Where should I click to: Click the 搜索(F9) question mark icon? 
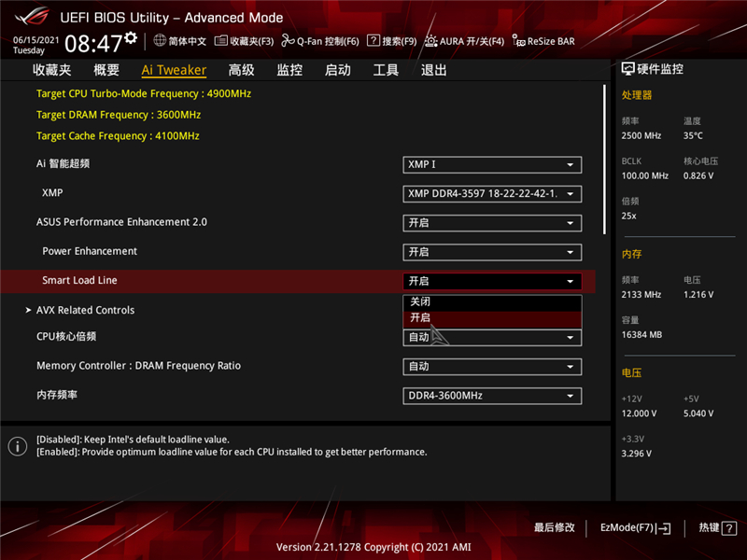pyautogui.click(x=373, y=41)
